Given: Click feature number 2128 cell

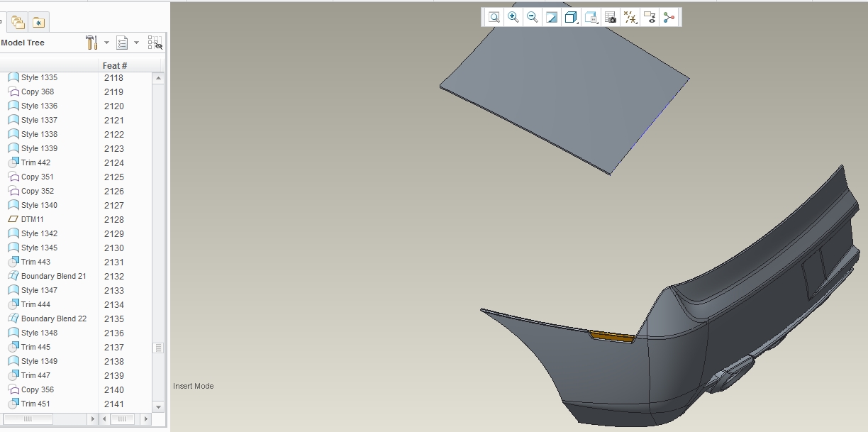Looking at the screenshot, I should 114,219.
